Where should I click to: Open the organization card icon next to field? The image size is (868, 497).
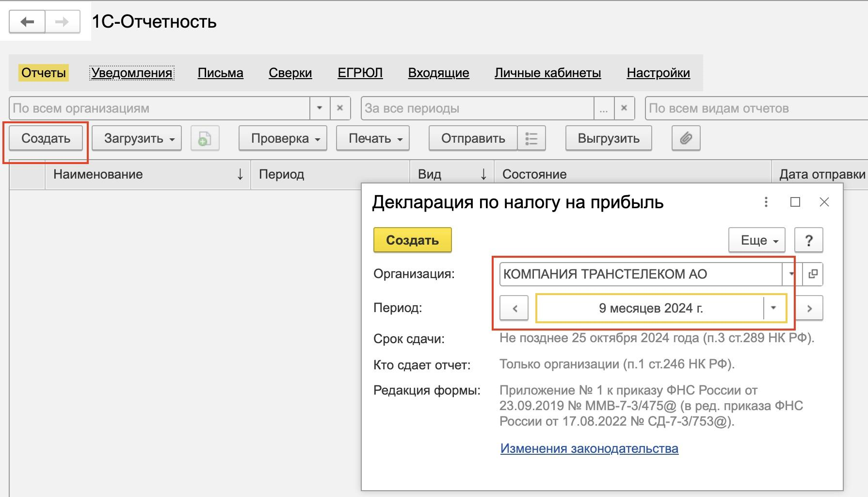pos(813,274)
